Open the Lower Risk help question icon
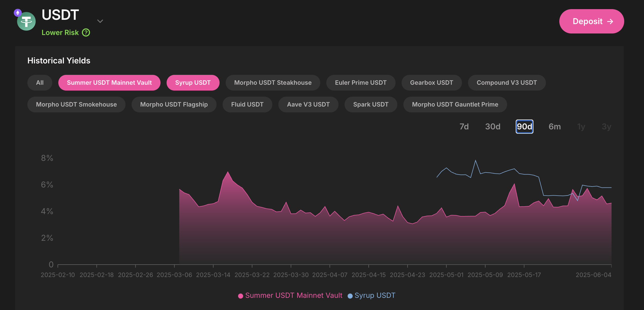This screenshot has width=644, height=310. click(x=86, y=33)
